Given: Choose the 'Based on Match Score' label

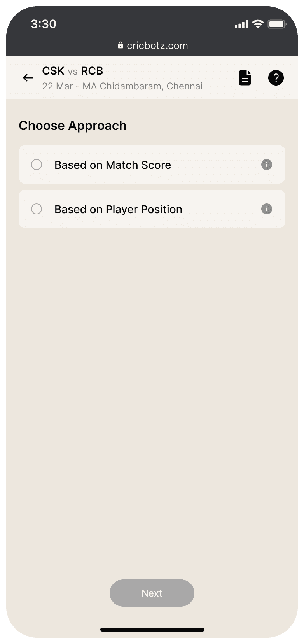Looking at the screenshot, I should (x=113, y=165).
